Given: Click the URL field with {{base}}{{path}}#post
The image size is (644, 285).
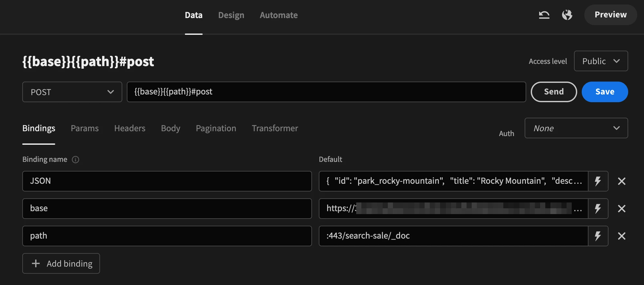Looking at the screenshot, I should (x=326, y=92).
